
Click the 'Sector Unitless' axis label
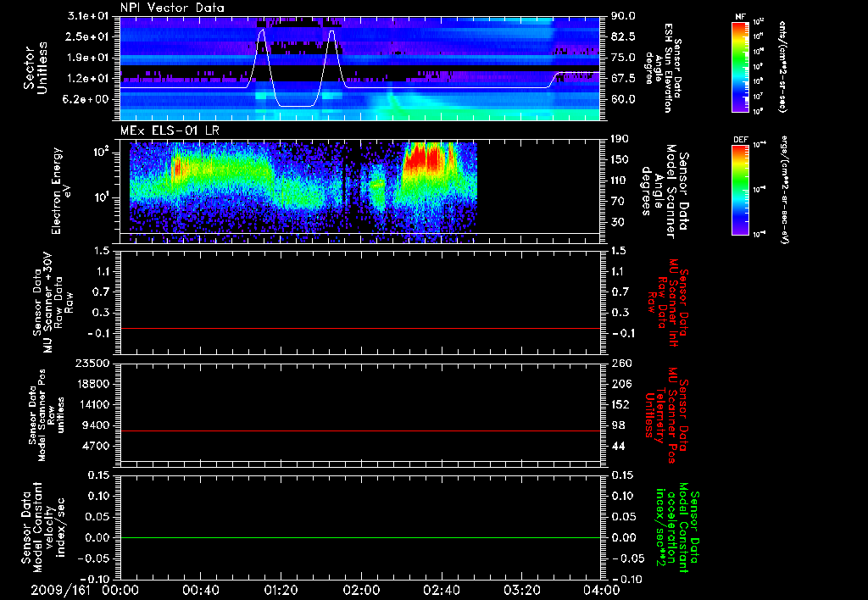coord(36,68)
